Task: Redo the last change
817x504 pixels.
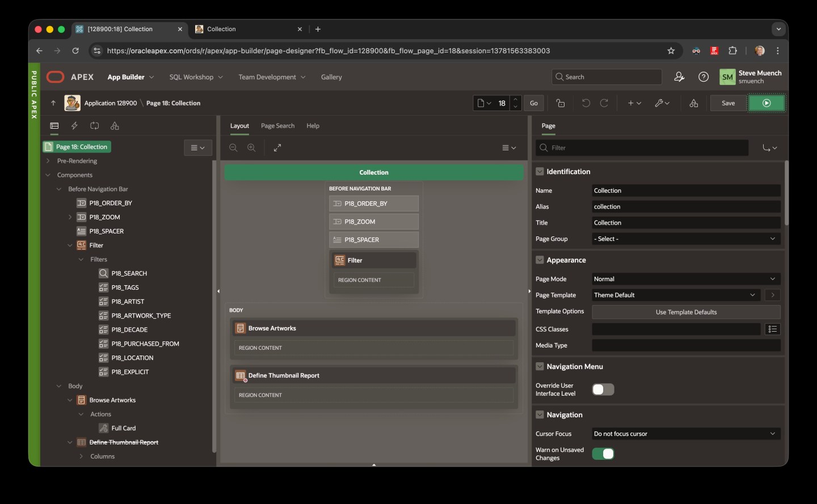Action: click(x=605, y=103)
